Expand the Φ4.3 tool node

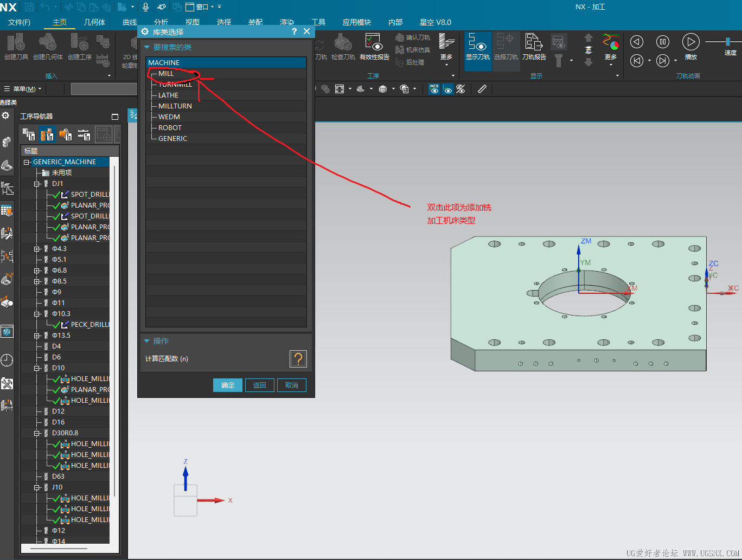(37, 249)
